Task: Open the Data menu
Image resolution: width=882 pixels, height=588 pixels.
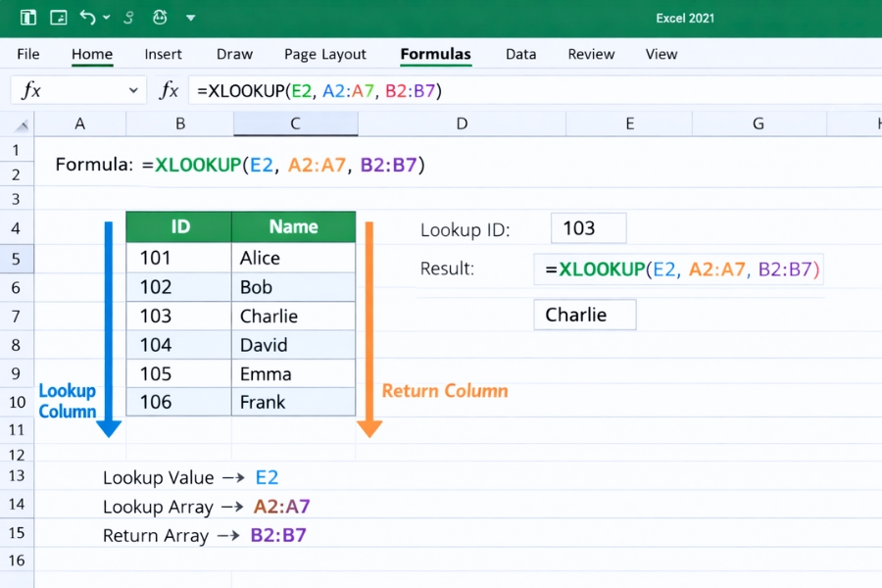Action: [520, 54]
